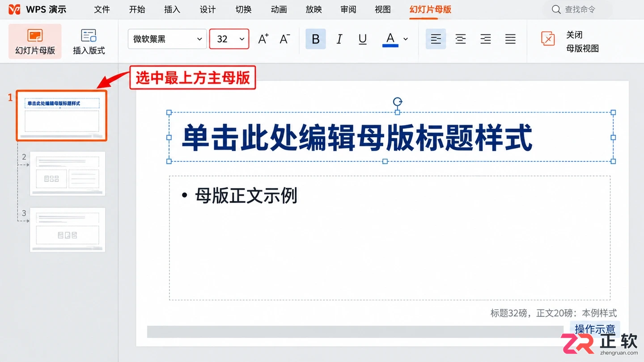
Task: Center align text
Action: pyautogui.click(x=461, y=39)
